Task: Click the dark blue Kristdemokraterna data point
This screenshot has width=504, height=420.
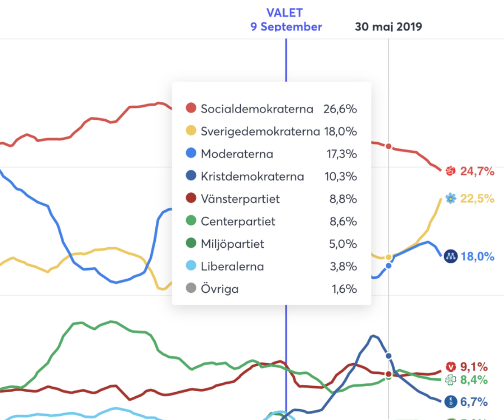Action: 389,356
